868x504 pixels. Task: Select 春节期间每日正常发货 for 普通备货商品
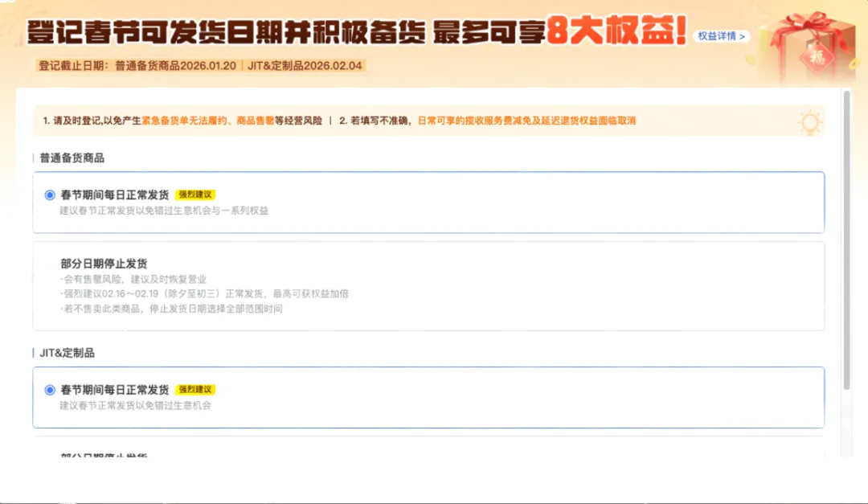[50, 194]
